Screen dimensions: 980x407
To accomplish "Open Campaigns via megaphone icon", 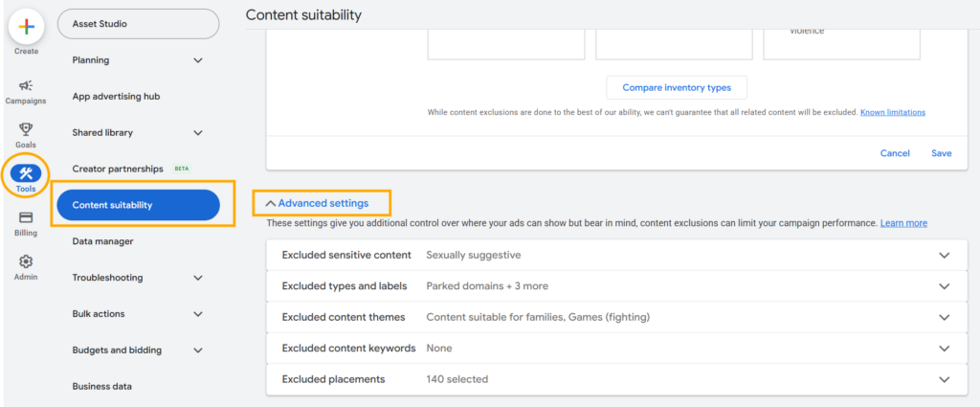I will point(26,86).
